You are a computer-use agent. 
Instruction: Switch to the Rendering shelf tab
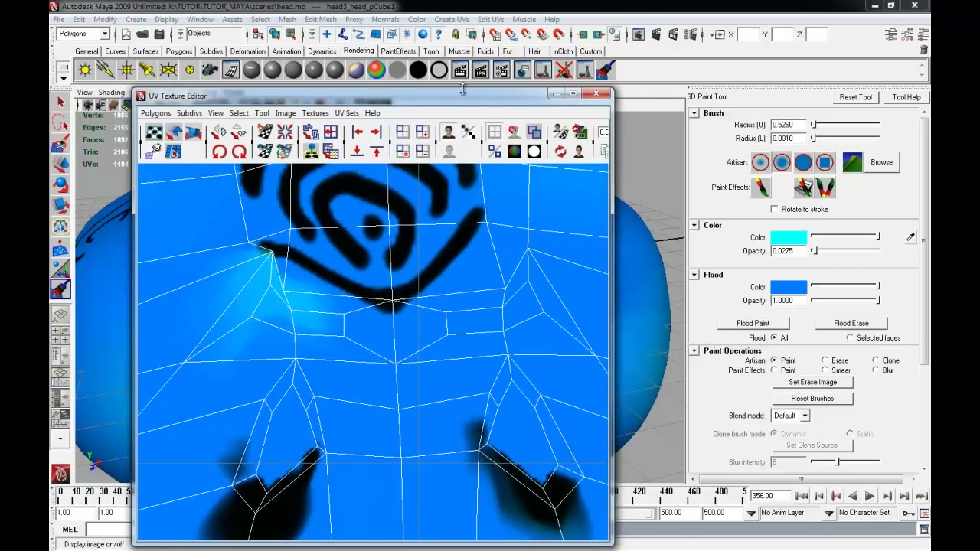[358, 51]
